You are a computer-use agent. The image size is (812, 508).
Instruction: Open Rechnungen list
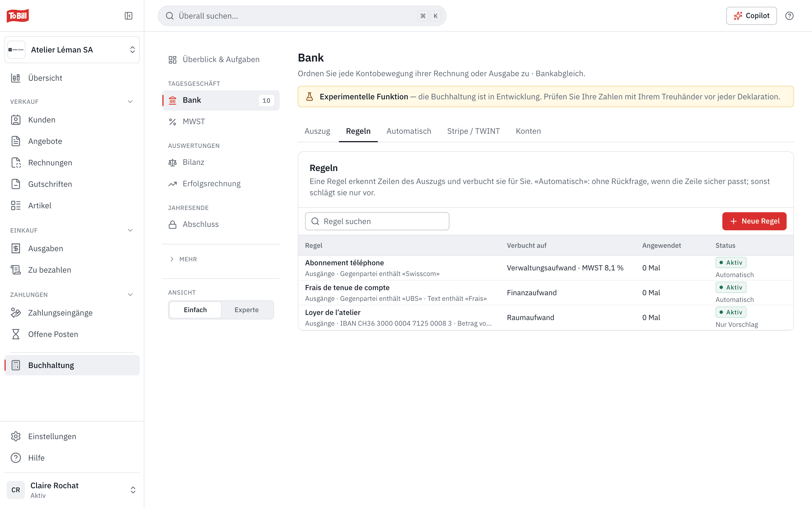[x=72, y=163]
